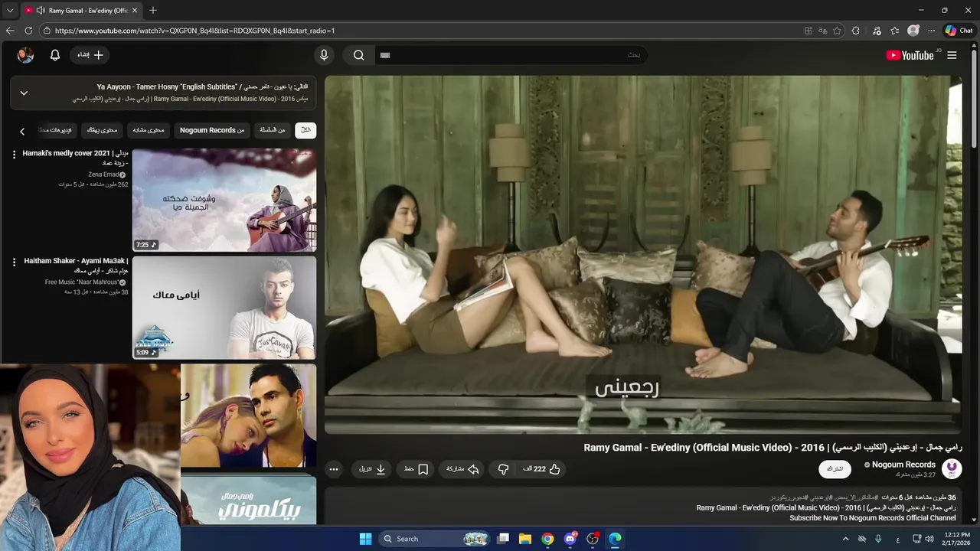
Task: Share the video using the share button
Action: point(462,469)
